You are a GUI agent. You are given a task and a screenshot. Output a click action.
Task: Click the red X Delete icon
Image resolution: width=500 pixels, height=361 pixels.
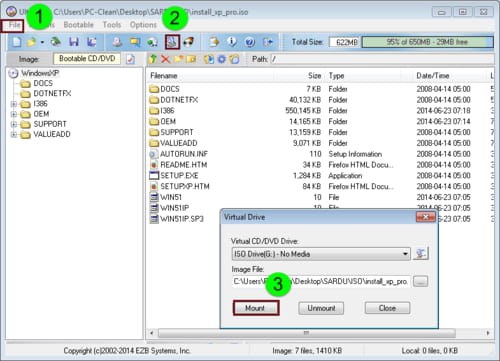[x=166, y=59]
